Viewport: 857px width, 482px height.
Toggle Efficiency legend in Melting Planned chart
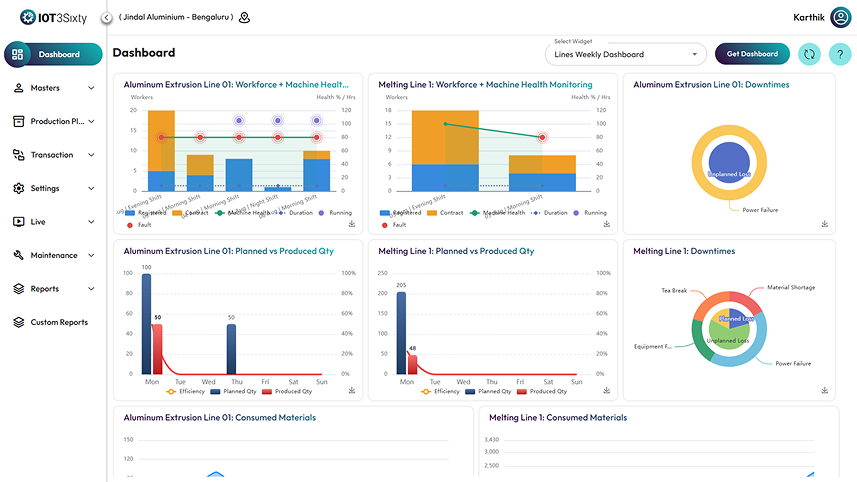[x=440, y=391]
